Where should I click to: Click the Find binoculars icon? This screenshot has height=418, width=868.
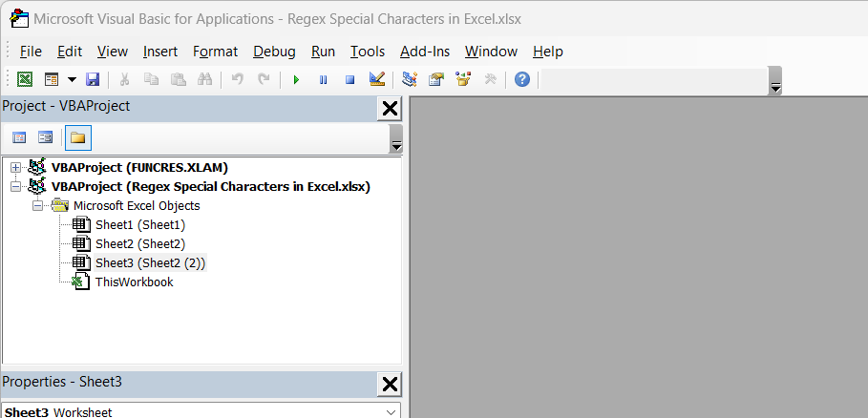[x=204, y=79]
